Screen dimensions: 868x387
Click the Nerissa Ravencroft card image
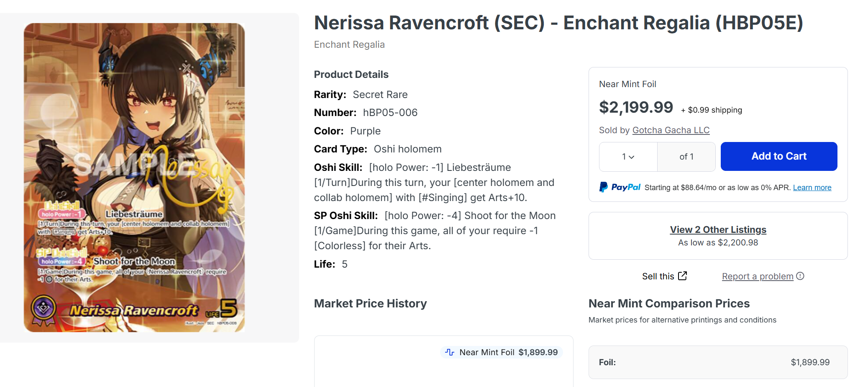click(134, 178)
